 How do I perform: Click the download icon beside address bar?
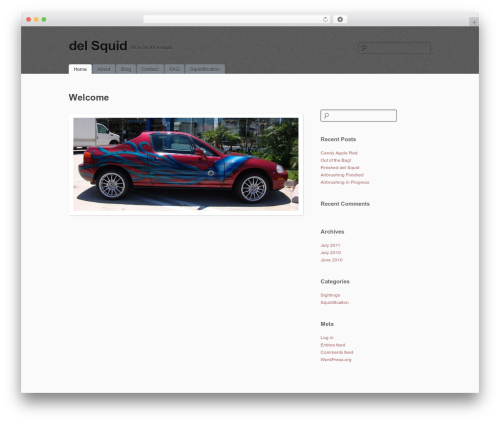click(340, 19)
